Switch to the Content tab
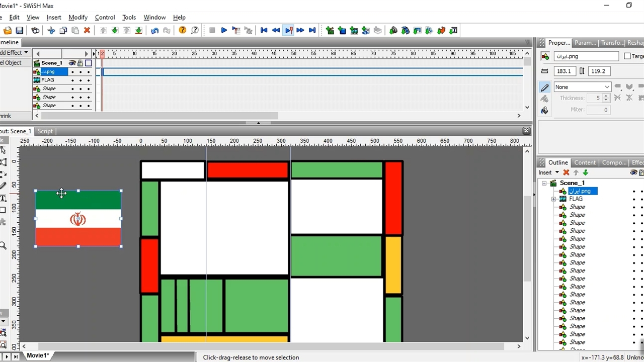Image resolution: width=644 pixels, height=362 pixels. pyautogui.click(x=585, y=162)
